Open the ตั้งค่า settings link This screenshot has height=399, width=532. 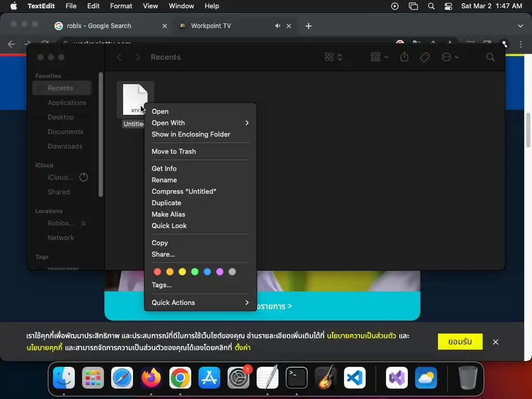pyautogui.click(x=242, y=348)
